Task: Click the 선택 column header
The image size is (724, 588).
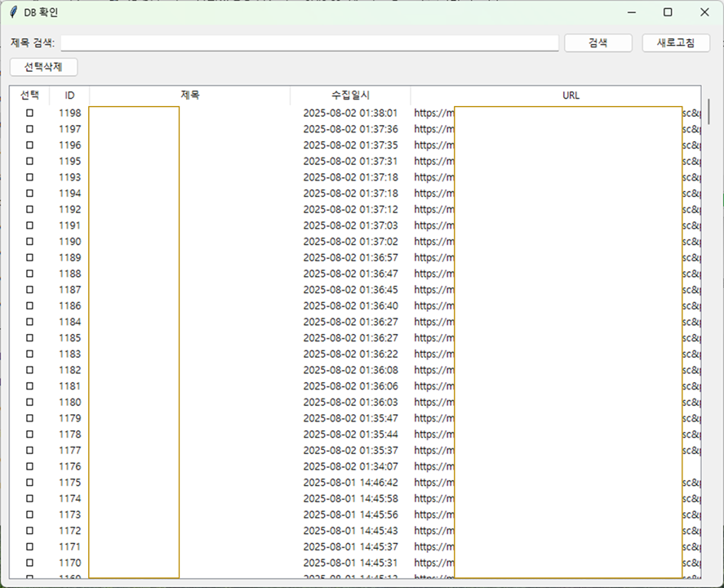Action: 29,96
